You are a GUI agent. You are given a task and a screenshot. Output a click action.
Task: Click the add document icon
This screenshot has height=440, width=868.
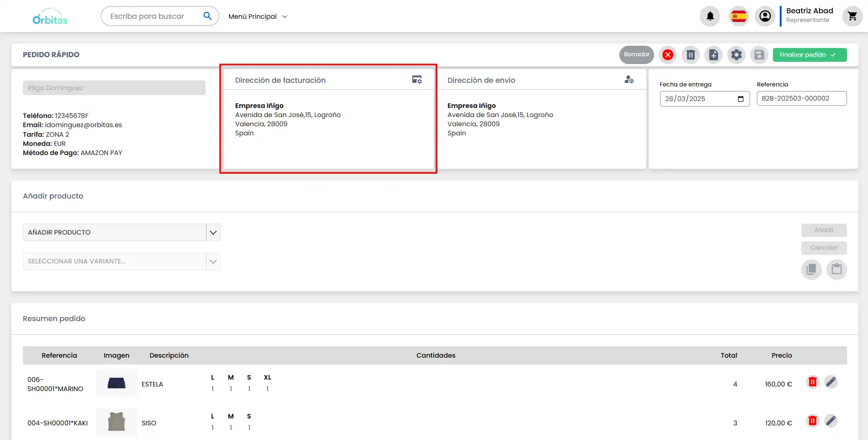714,55
